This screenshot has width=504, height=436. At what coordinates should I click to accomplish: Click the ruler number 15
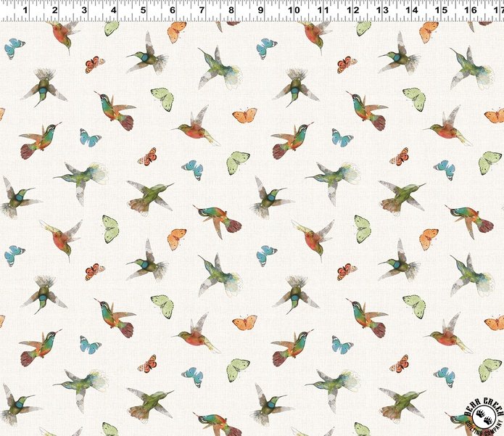tap(441, 10)
